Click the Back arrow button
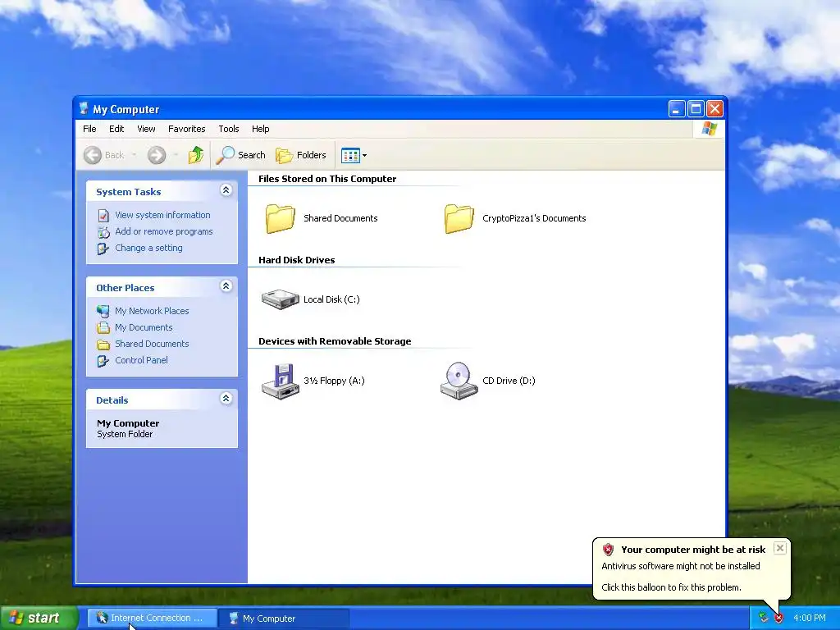The width and height of the screenshot is (840, 630). pos(93,155)
